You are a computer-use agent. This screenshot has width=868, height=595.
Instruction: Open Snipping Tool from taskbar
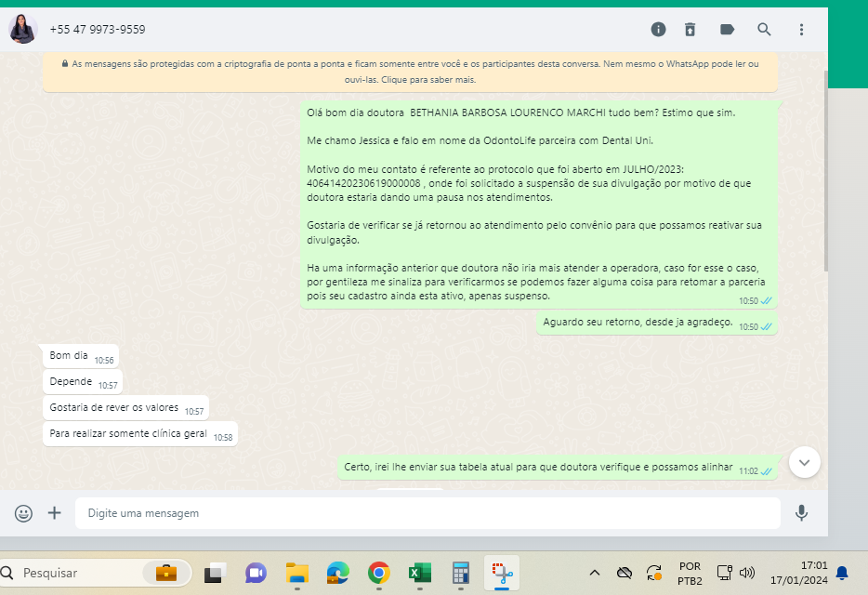[x=502, y=573]
